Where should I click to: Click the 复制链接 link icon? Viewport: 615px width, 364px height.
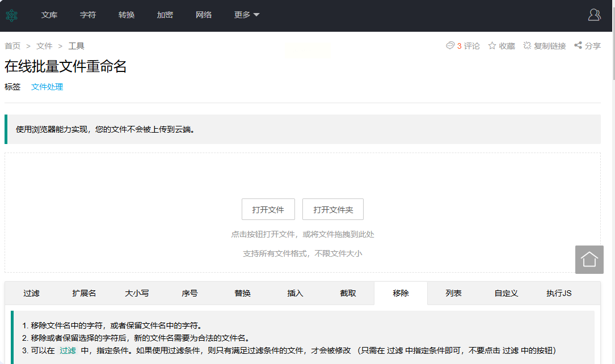[527, 46]
